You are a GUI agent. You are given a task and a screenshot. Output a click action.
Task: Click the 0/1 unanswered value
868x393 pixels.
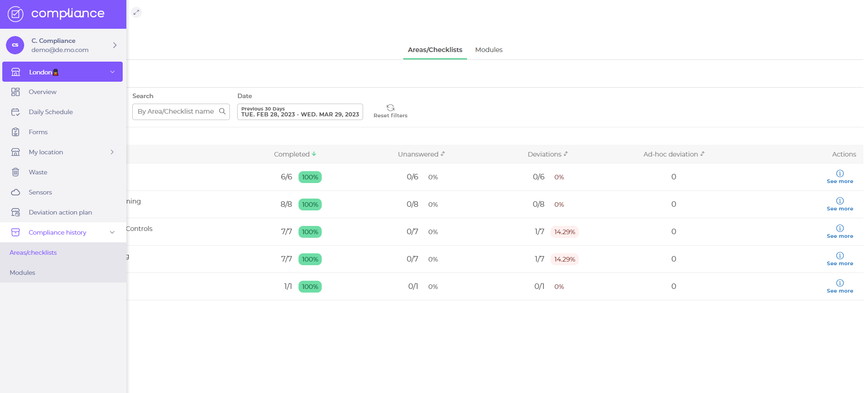(413, 287)
